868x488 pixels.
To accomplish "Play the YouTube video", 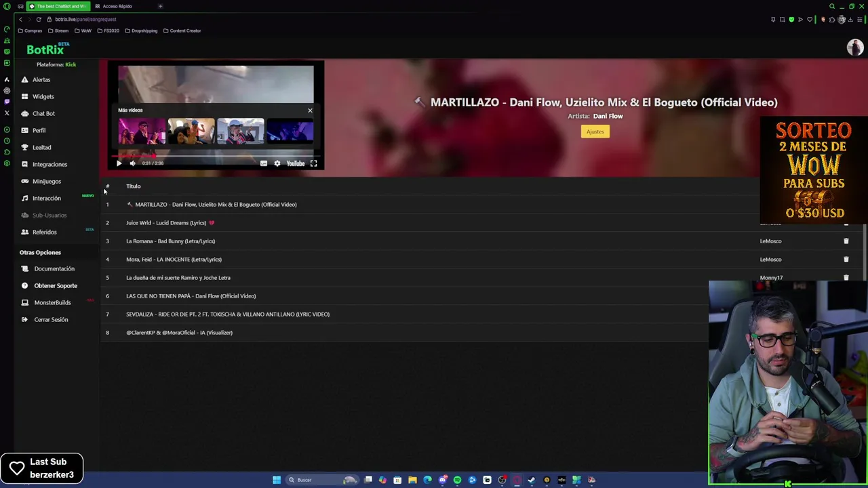I will (x=119, y=163).
